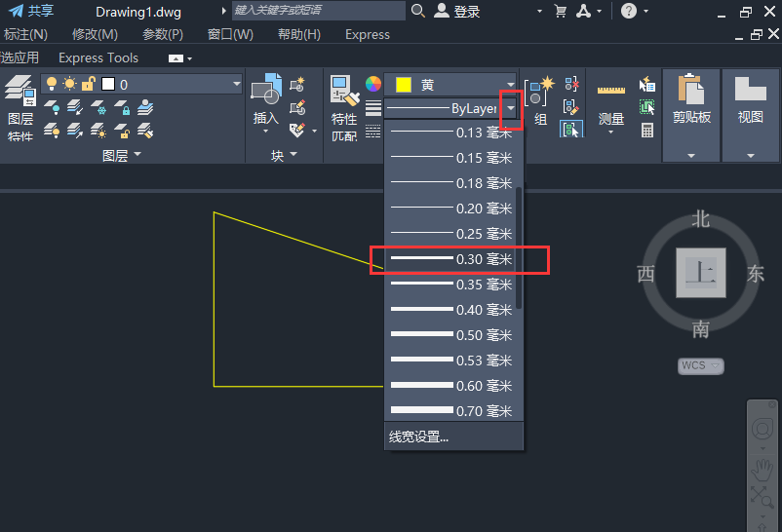Screen dimensions: 782x532
Task: Click the Autodesk App Store A icon
Action: [583, 11]
